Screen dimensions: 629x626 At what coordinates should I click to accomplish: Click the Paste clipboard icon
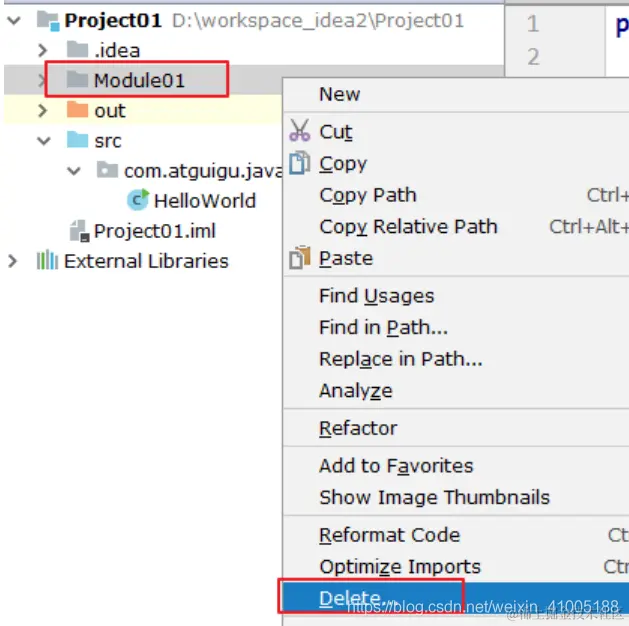tap(300, 257)
